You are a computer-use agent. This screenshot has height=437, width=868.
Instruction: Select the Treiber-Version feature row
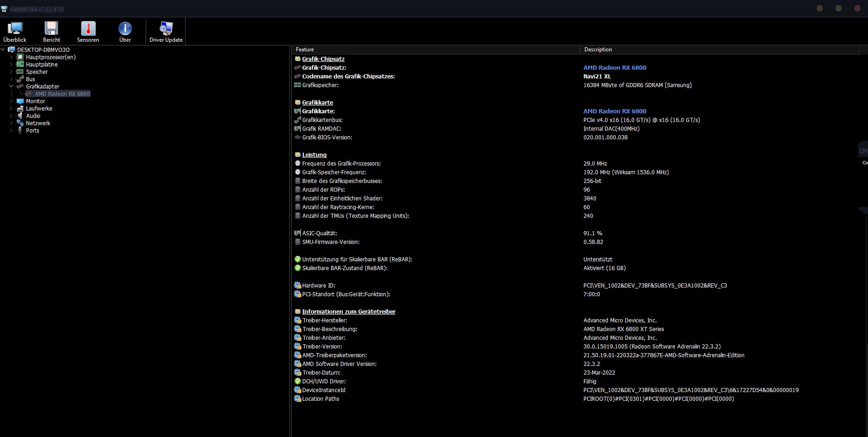pos(576,347)
